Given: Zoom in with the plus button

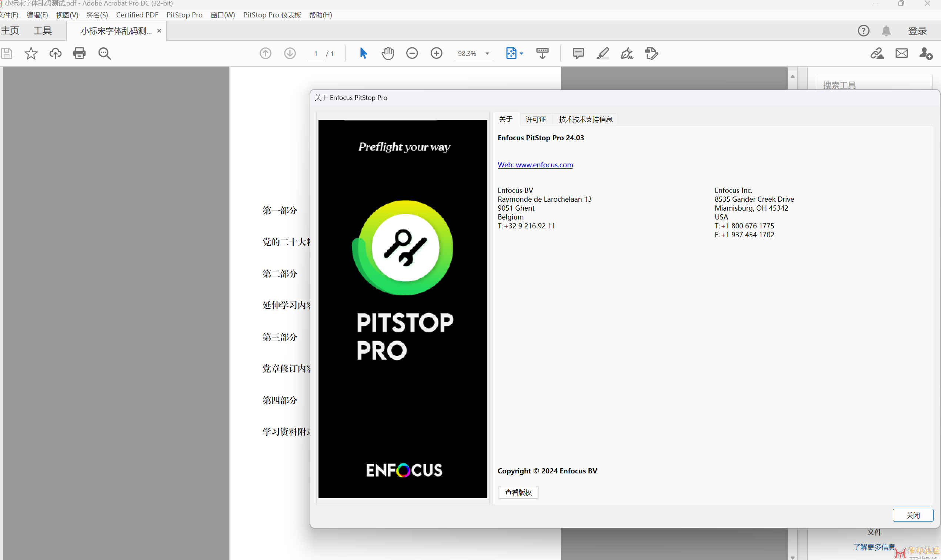Looking at the screenshot, I should pyautogui.click(x=436, y=53).
